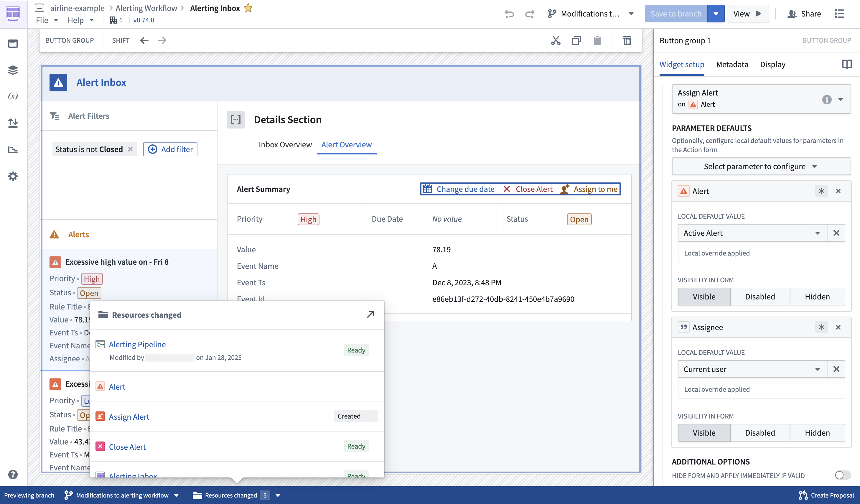Image resolution: width=860 pixels, height=504 pixels.
Task: Set Alert parameter visibility to Disabled
Action: pyautogui.click(x=760, y=296)
